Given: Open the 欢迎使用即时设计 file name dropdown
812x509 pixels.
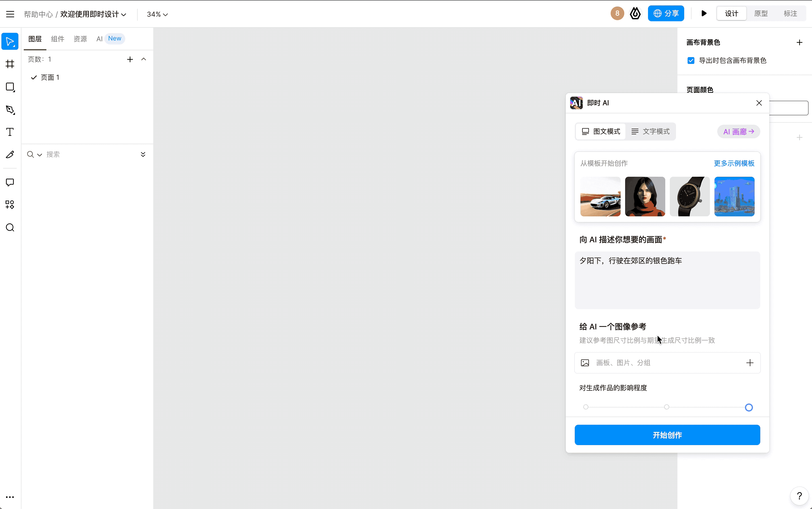Looking at the screenshot, I should [93, 14].
